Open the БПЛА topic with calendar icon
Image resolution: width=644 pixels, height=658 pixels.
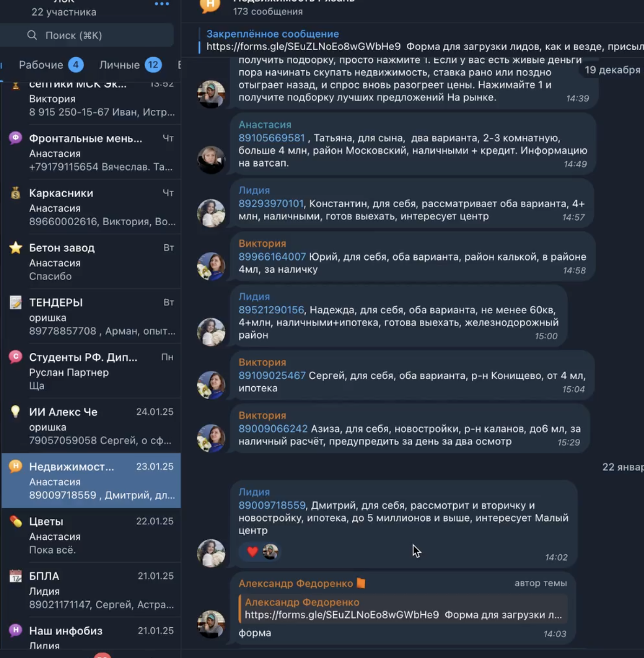(x=91, y=590)
